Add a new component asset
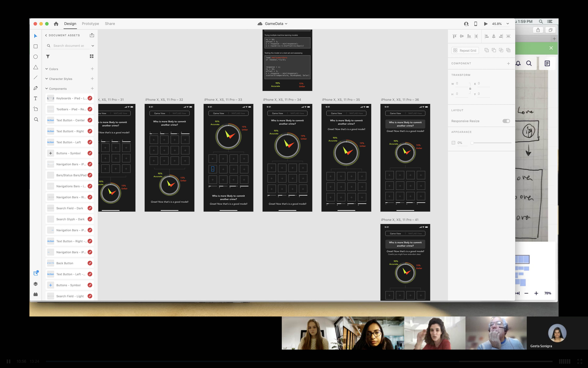The width and height of the screenshot is (588, 368). tap(92, 88)
